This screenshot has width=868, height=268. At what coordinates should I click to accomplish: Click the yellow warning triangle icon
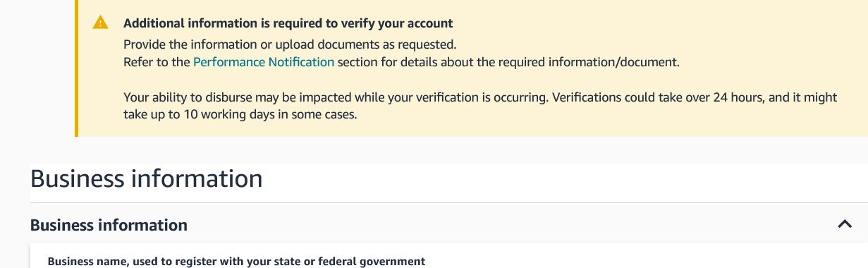101,23
